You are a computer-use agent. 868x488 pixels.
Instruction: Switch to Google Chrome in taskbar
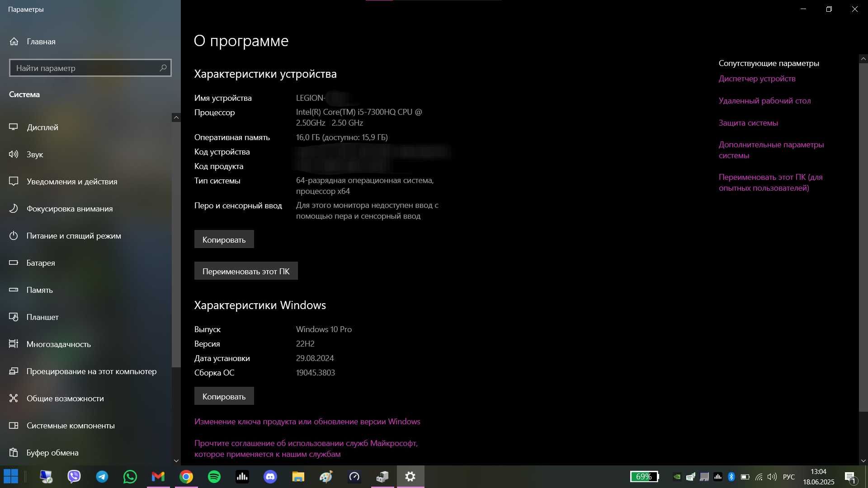pos(186,477)
